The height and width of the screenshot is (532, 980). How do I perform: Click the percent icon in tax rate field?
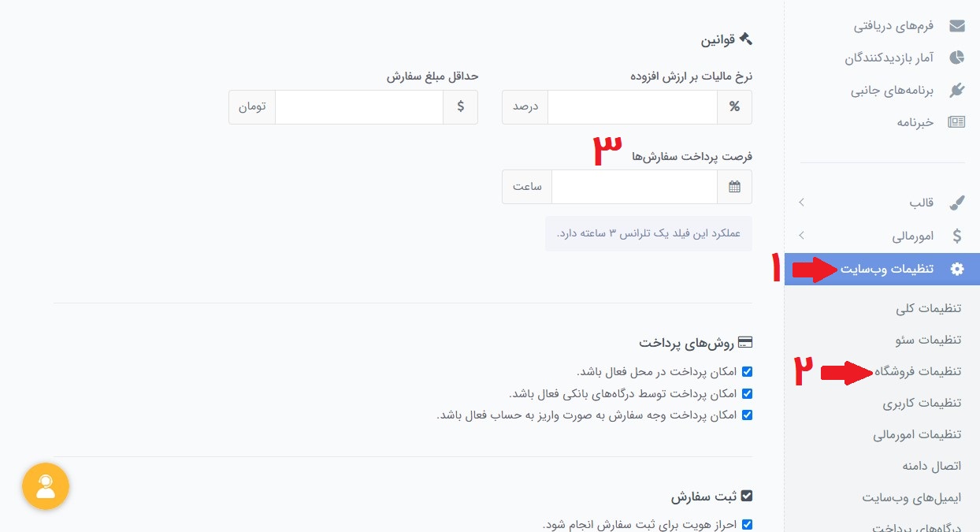point(734,106)
